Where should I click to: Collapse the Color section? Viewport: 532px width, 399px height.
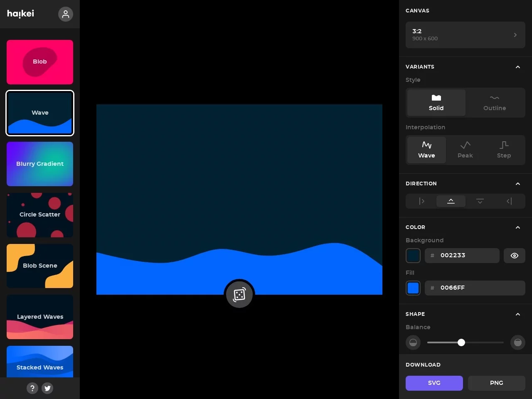517,227
